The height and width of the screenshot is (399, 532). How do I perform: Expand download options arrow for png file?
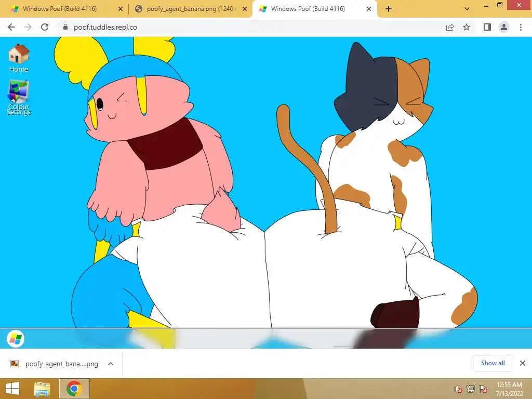(x=111, y=364)
